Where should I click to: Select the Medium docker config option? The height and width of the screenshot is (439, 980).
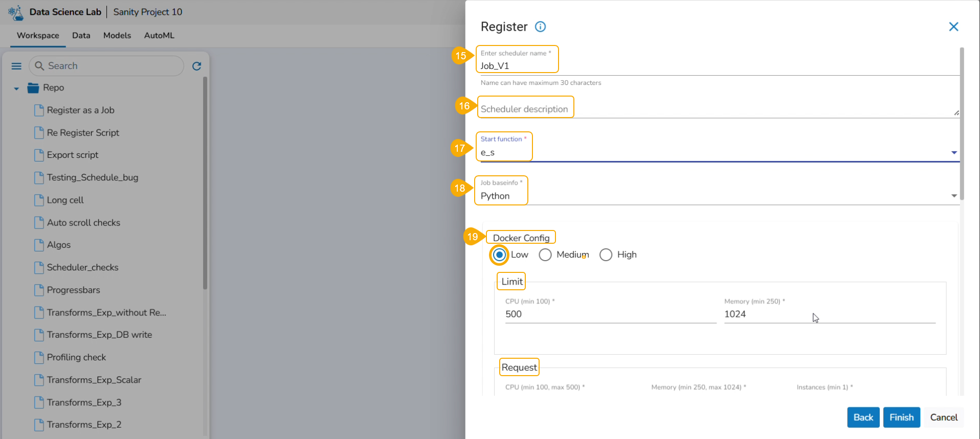pos(545,255)
